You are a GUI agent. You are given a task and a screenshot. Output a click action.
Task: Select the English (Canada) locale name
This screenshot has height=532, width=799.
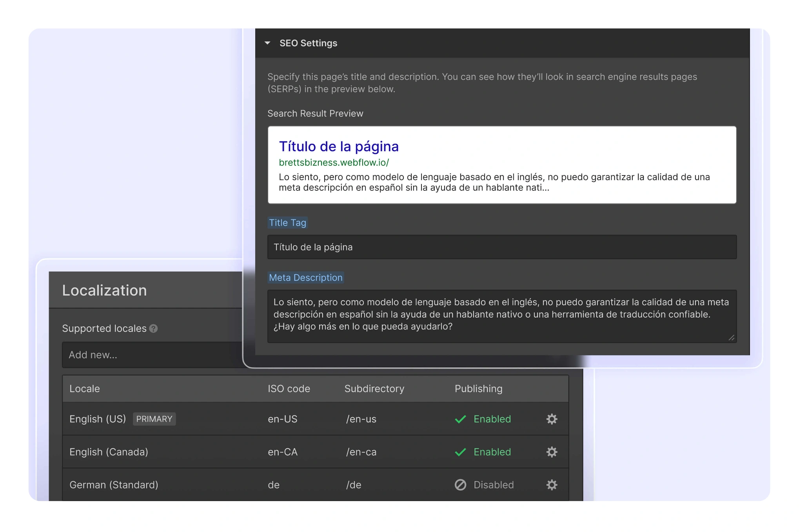109,452
